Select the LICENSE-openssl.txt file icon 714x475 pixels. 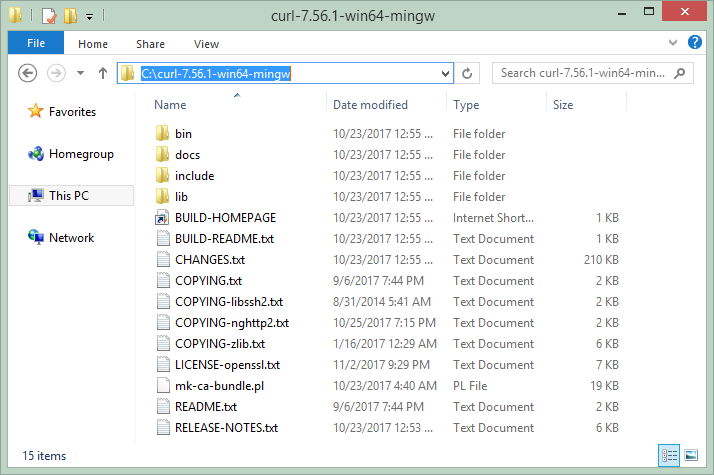click(163, 364)
